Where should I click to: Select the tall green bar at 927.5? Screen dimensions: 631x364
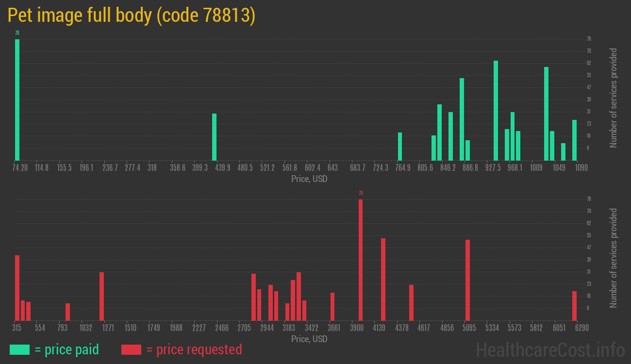point(496,110)
